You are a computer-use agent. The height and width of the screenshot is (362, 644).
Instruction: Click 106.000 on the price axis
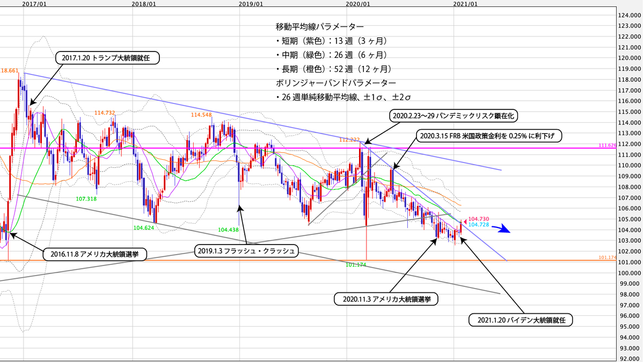(x=630, y=208)
